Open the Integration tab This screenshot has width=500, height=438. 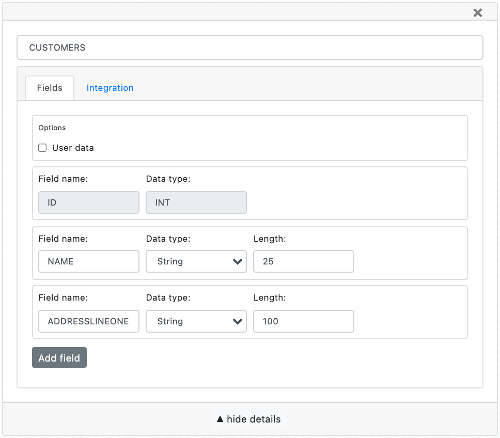pyautogui.click(x=110, y=88)
